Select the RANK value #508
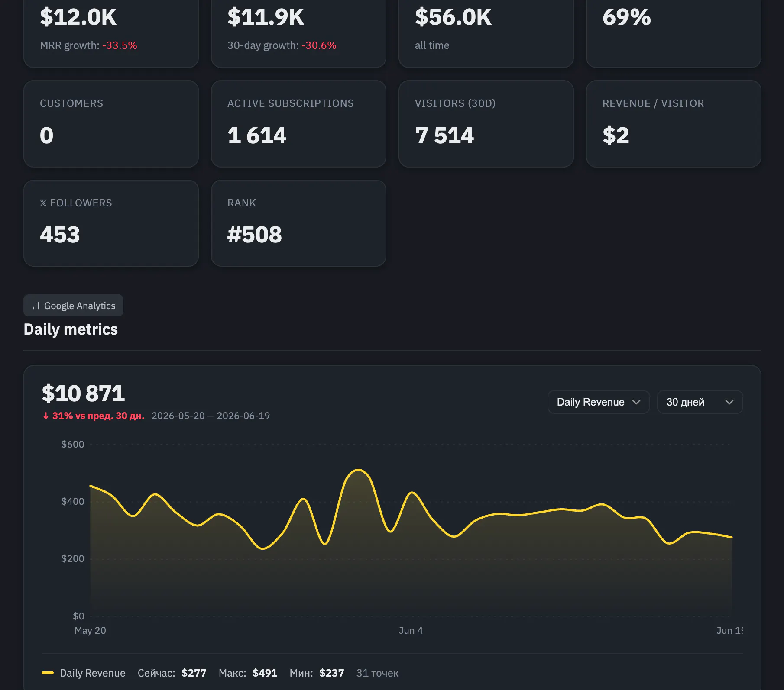The height and width of the screenshot is (690, 784). [255, 235]
